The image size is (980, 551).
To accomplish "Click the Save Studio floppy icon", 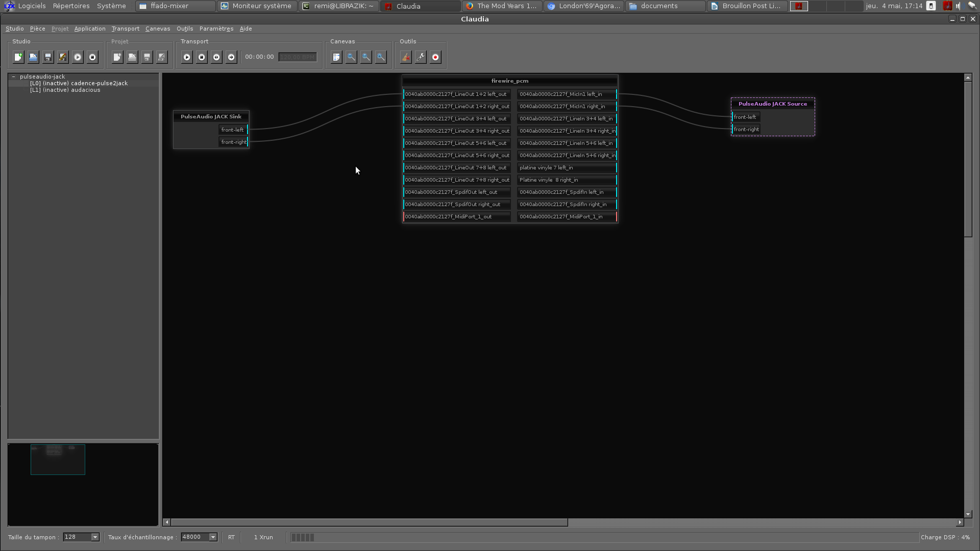I will (48, 57).
